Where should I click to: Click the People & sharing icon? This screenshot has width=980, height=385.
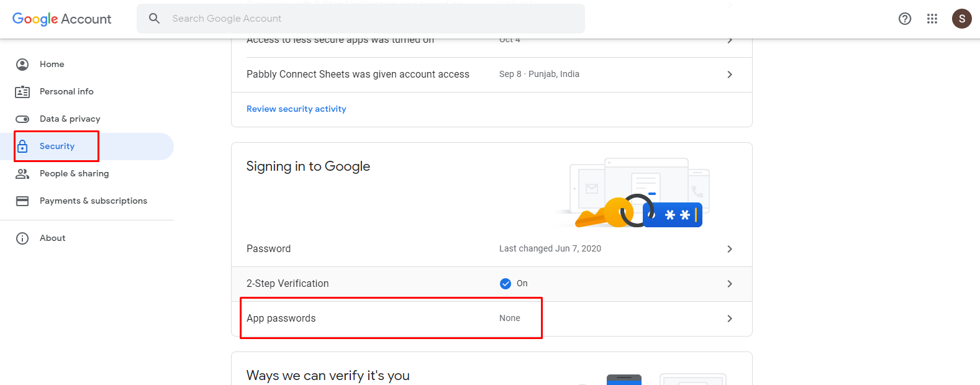(22, 173)
